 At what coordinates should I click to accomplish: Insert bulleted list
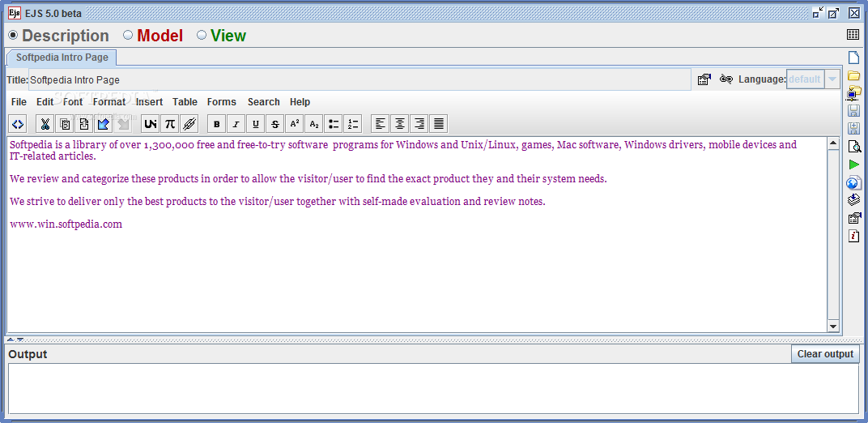334,124
